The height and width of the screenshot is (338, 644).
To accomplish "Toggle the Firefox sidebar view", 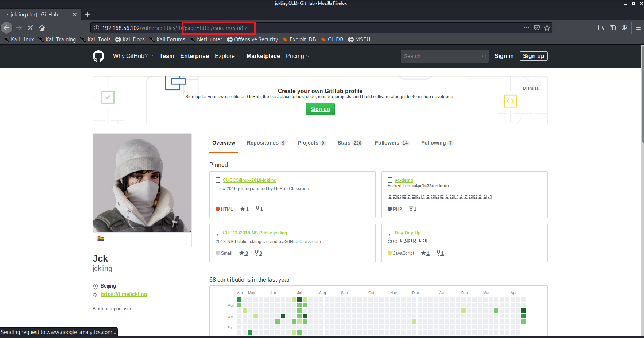I will coord(613,28).
